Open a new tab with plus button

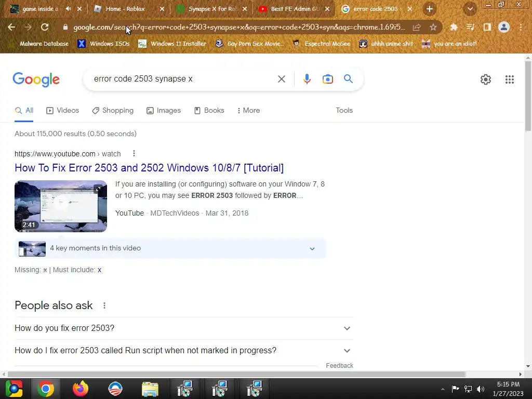click(x=430, y=9)
